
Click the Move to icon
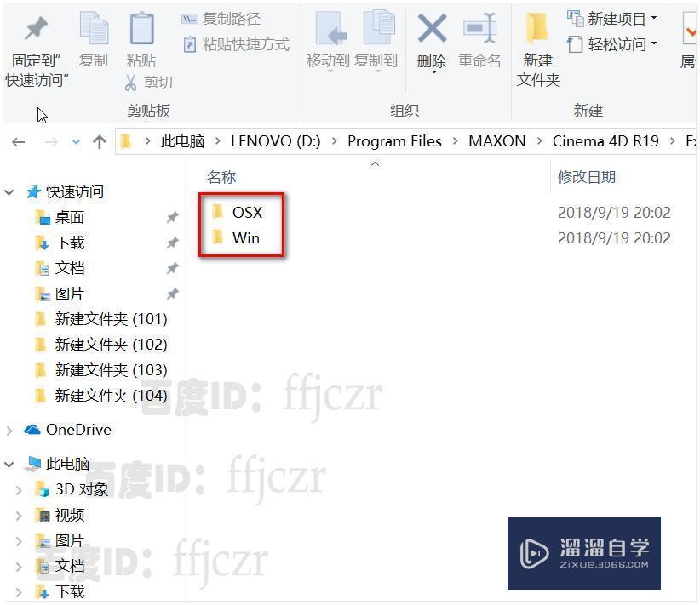(x=330, y=28)
